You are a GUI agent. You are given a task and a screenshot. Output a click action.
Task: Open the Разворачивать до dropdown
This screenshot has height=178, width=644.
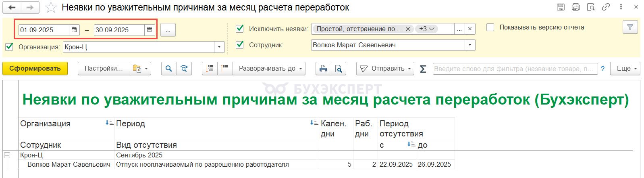pos(269,69)
